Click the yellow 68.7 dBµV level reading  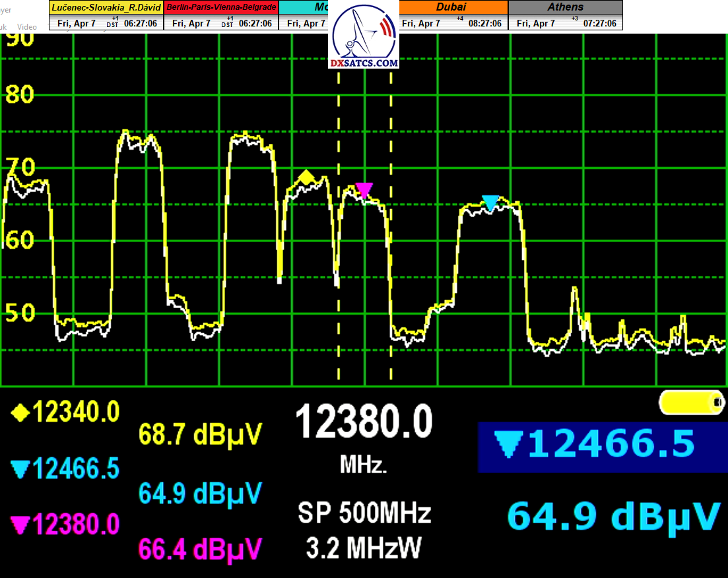201,434
